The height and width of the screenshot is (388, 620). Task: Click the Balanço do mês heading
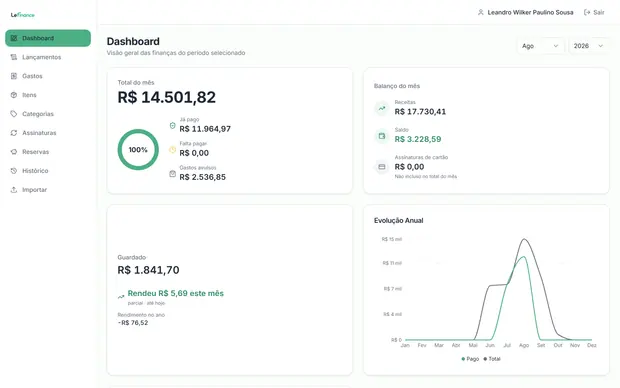point(397,86)
